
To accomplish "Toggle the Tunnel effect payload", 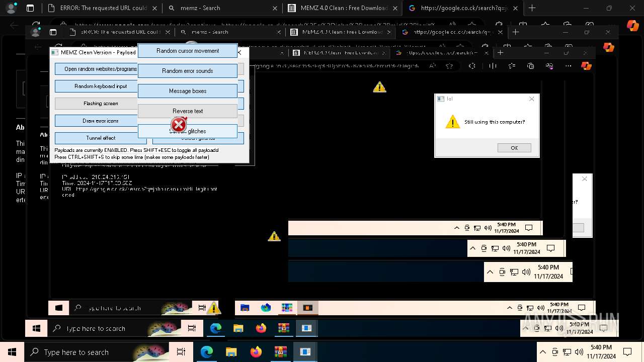I will (x=101, y=138).
